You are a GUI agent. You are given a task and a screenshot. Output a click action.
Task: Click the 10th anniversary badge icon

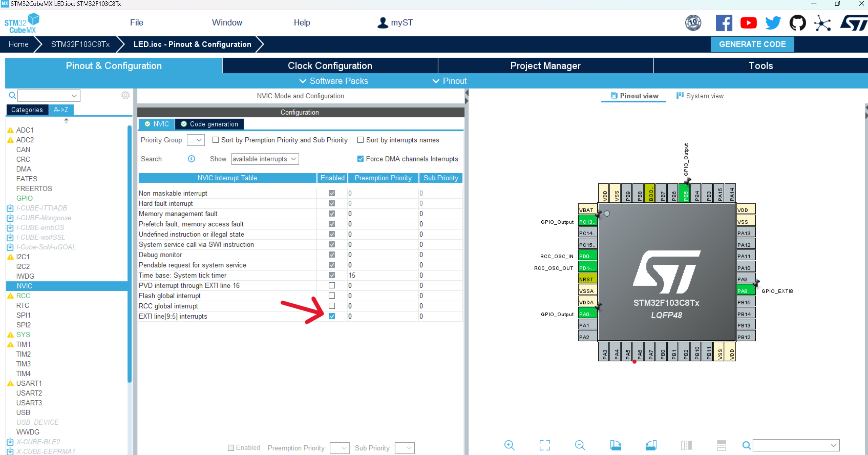click(x=693, y=23)
